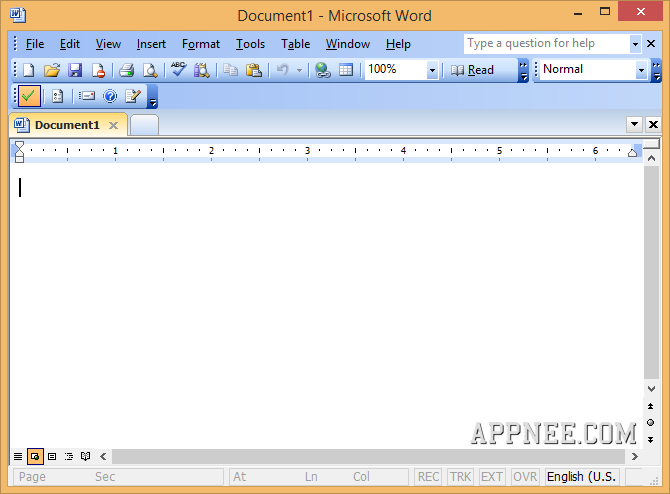670x494 pixels.
Task: Click the Permission restricted document icon
Action: (x=98, y=70)
